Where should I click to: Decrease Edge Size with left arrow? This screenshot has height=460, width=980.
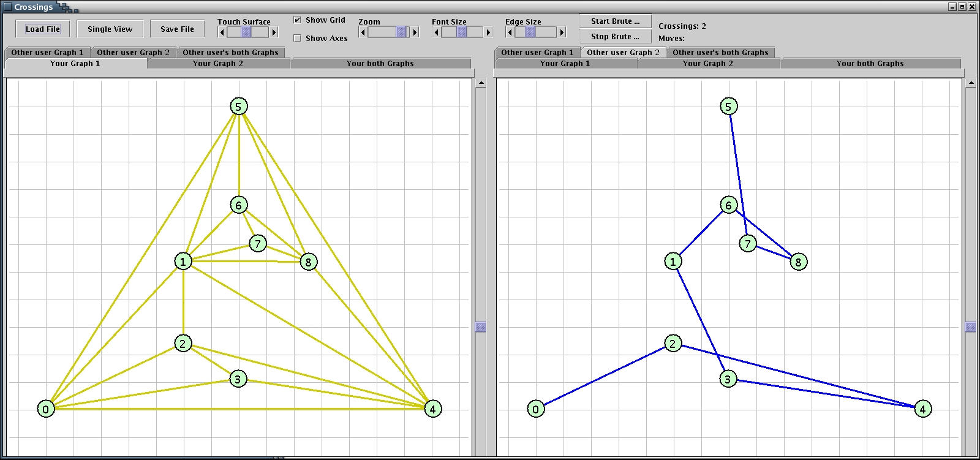(510, 32)
